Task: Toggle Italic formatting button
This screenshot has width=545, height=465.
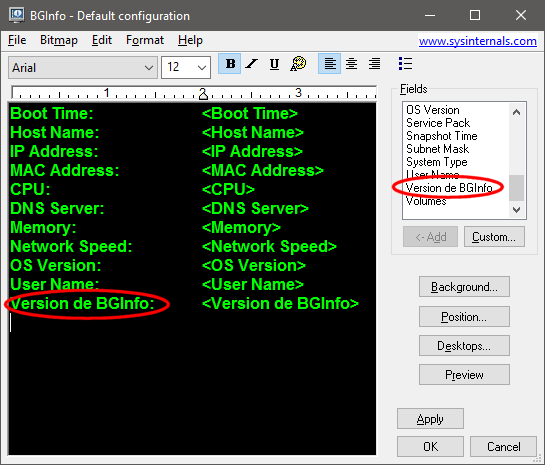Action: (252, 64)
